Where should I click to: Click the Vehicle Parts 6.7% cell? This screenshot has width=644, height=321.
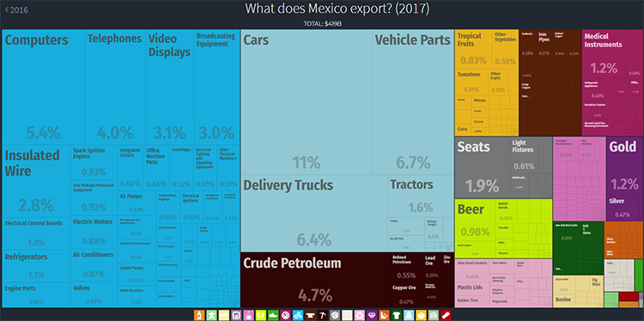(x=413, y=102)
